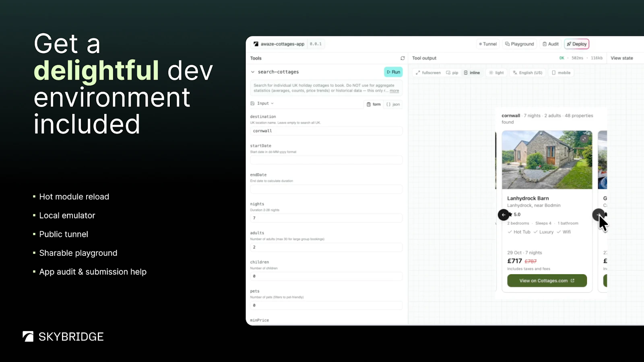Select pip display mode
This screenshot has width=644, height=362.
[452, 73]
